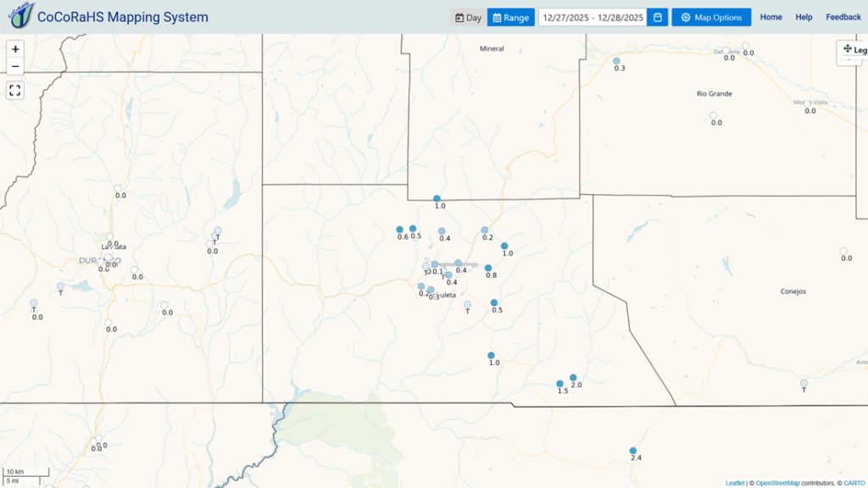Screen dimensions: 868x488
Task: Click the Conejos county label
Action: (793, 291)
